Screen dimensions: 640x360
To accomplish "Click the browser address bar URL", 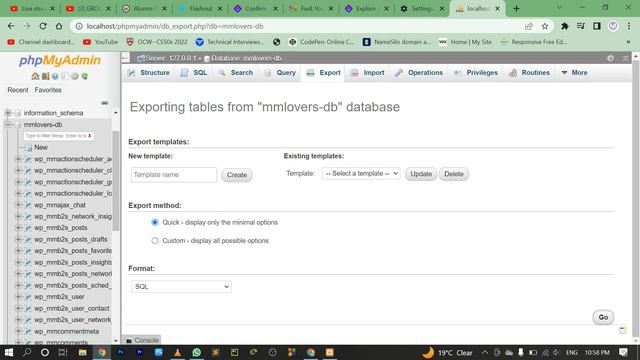I will tap(175, 26).
